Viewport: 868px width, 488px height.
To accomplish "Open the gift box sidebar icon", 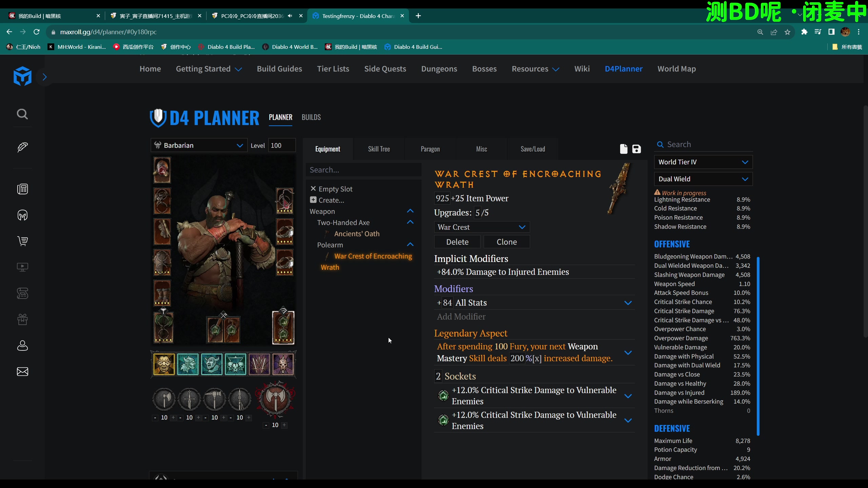I will click(22, 319).
